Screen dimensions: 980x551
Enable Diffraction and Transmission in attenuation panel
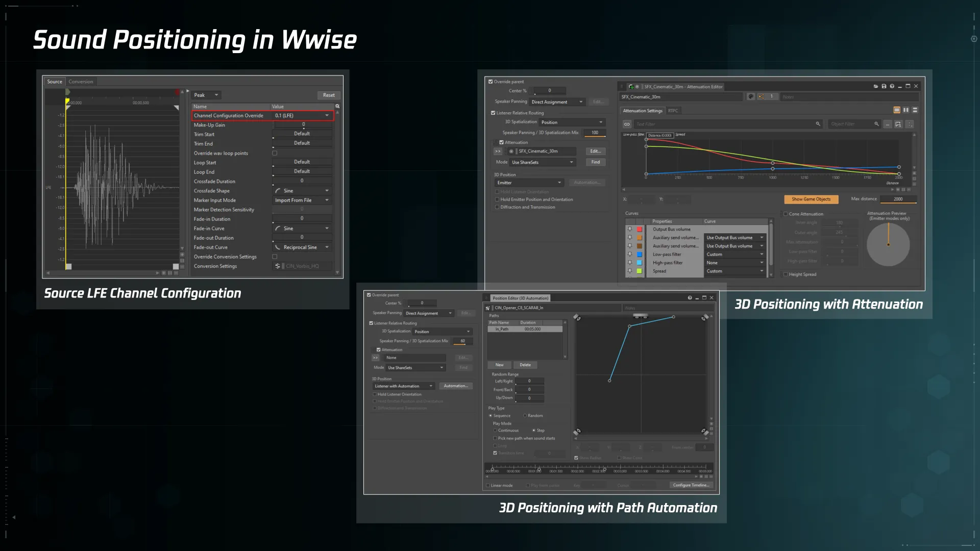497,207
